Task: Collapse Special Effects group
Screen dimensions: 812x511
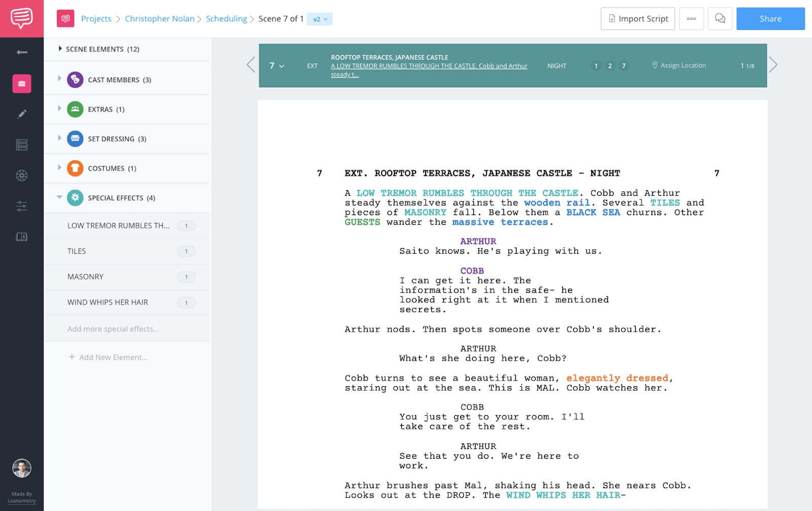Action: tap(59, 197)
